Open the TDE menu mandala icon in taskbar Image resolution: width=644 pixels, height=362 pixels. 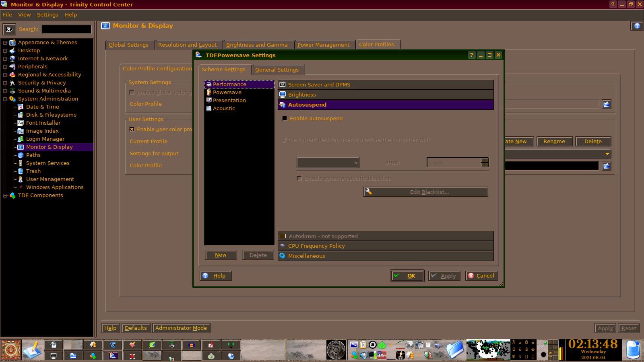click(11, 350)
